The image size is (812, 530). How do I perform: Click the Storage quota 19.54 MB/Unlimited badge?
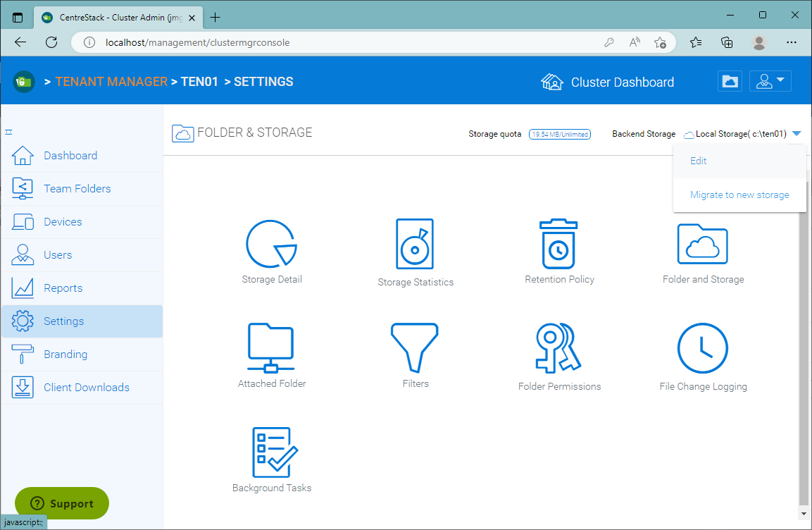tap(560, 134)
